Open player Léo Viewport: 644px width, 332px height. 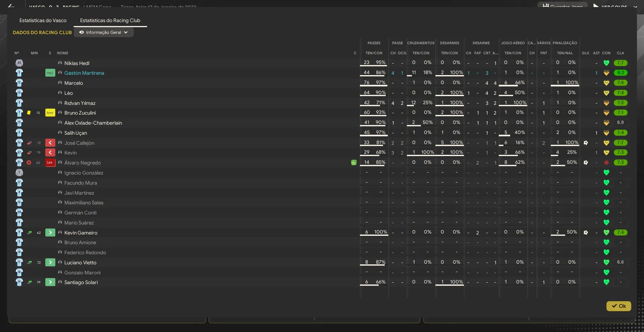68,93
